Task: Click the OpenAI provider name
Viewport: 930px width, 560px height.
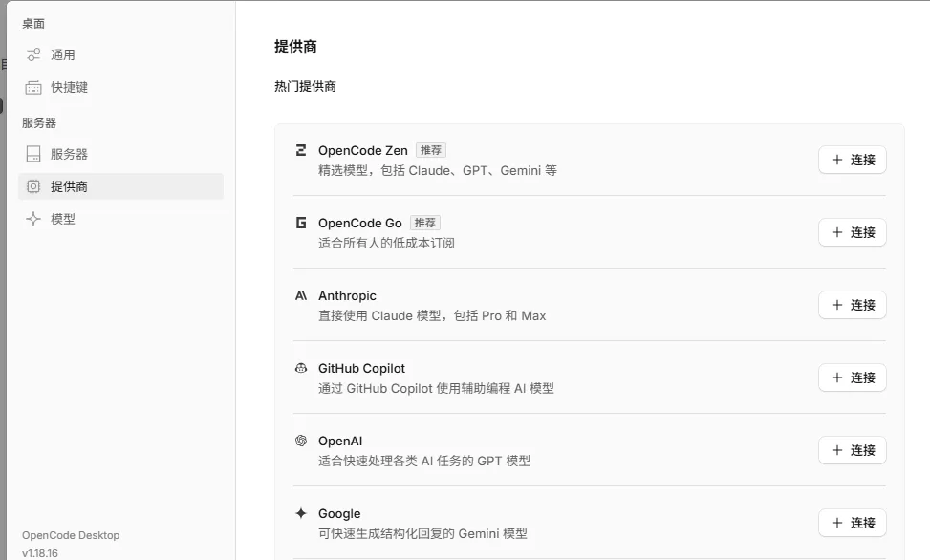Action: click(x=340, y=442)
